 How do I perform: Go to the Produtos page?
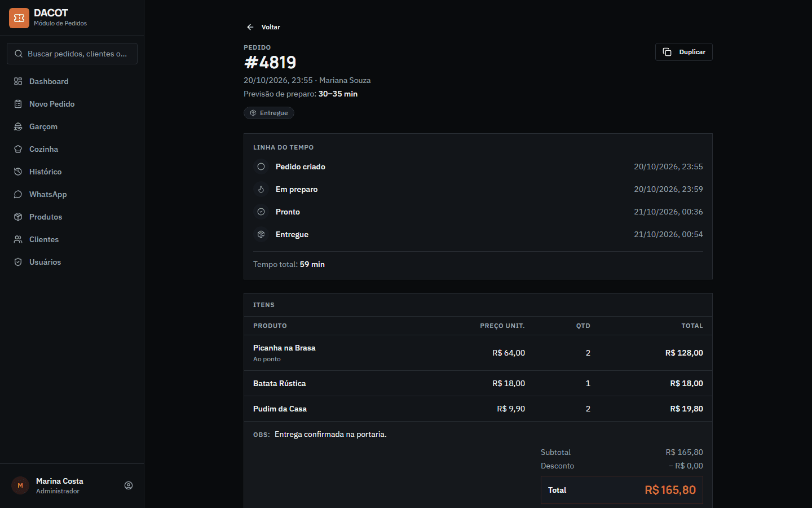tap(72, 217)
